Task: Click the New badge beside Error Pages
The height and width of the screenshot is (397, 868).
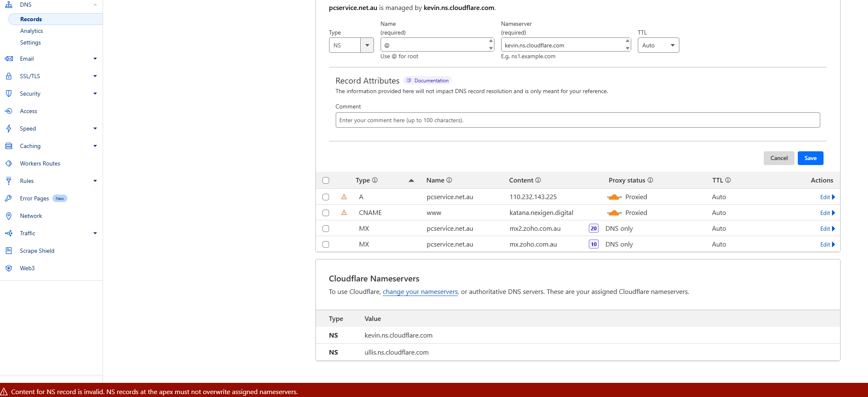Action: pos(60,198)
